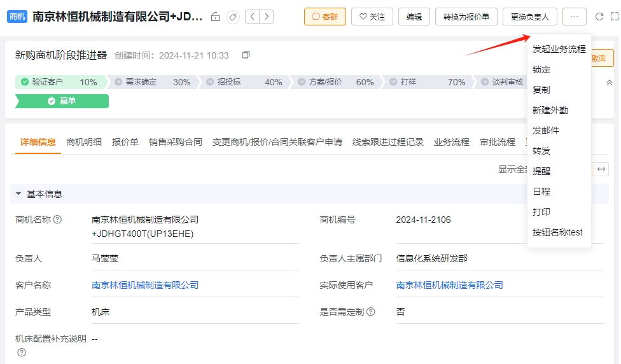621x364 pixels.
Task: Click the lock icon beside the title
Action: pos(216,17)
